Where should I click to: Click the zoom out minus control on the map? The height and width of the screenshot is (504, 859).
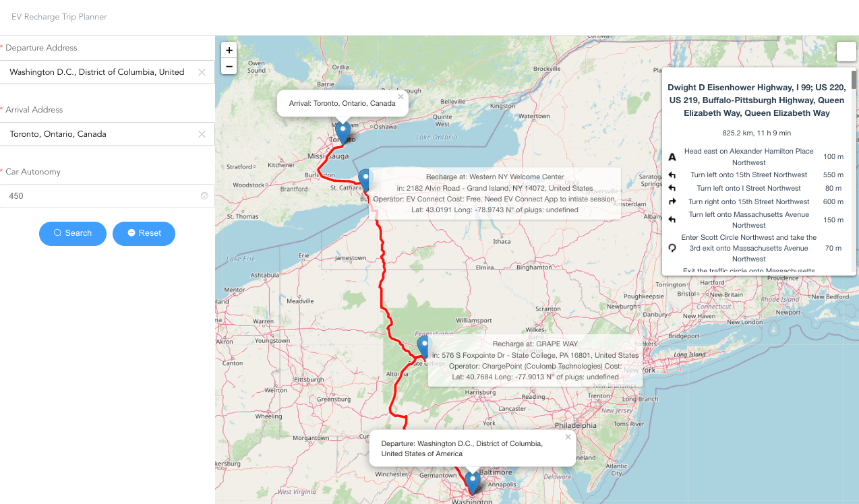[229, 66]
